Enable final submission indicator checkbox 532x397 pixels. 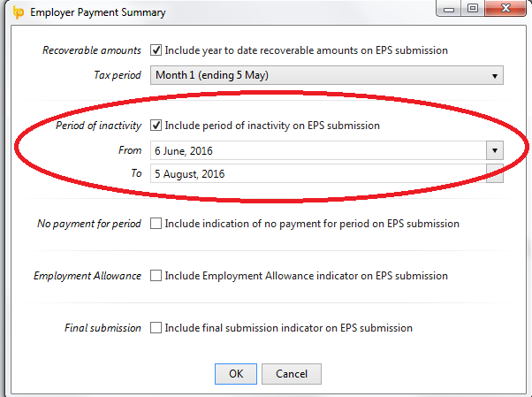point(156,328)
